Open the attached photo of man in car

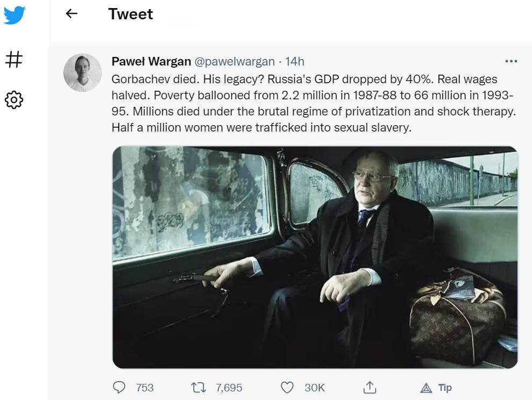315,257
